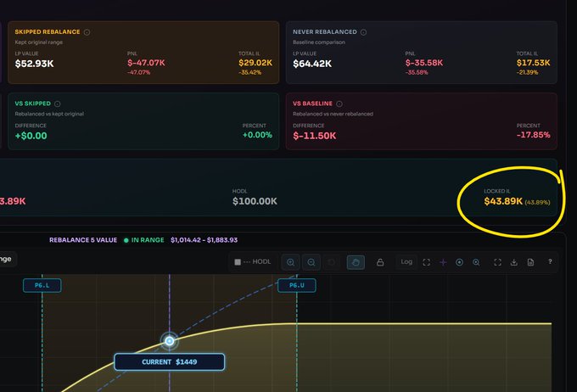Open the VS Baseline info tooltip
This screenshot has width=577, height=392.
click(339, 104)
